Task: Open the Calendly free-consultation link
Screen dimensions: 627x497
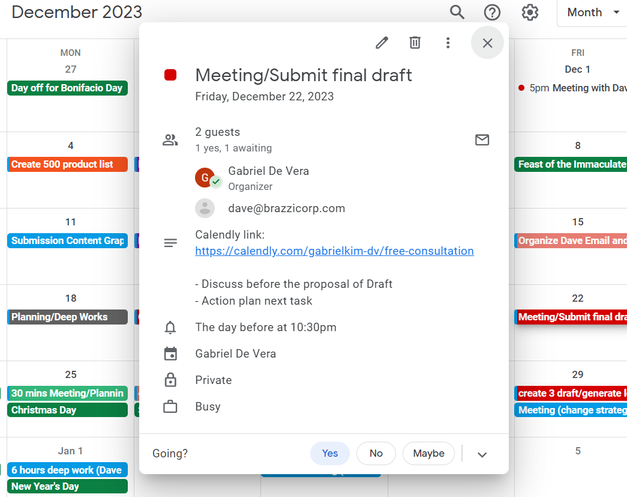Action: pyautogui.click(x=334, y=251)
